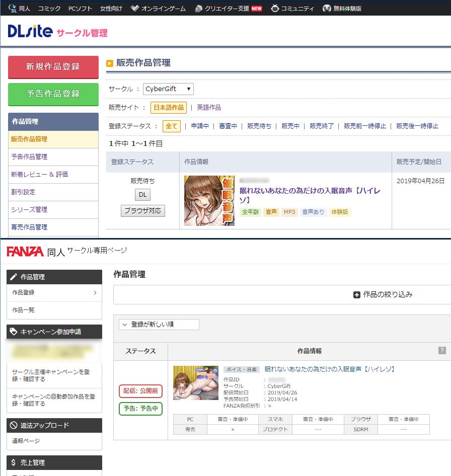Click the ボイス・音楽 category label
This screenshot has height=476, width=451.
point(242,369)
